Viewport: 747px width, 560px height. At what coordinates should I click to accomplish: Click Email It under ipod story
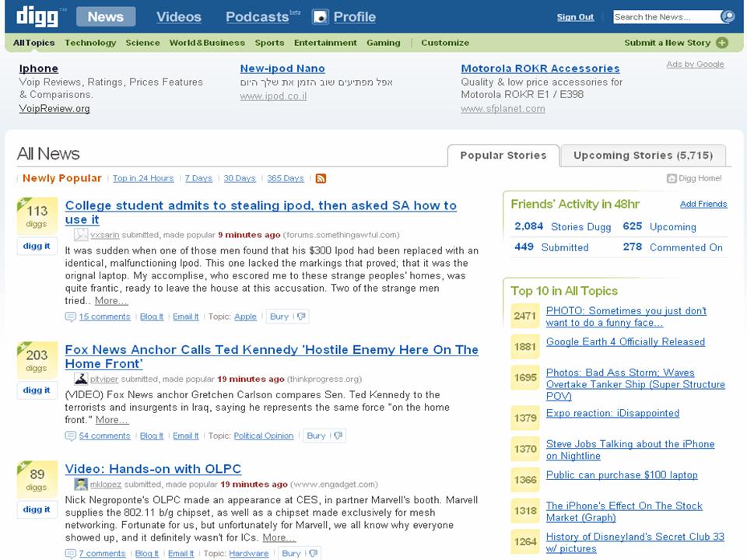click(x=186, y=317)
